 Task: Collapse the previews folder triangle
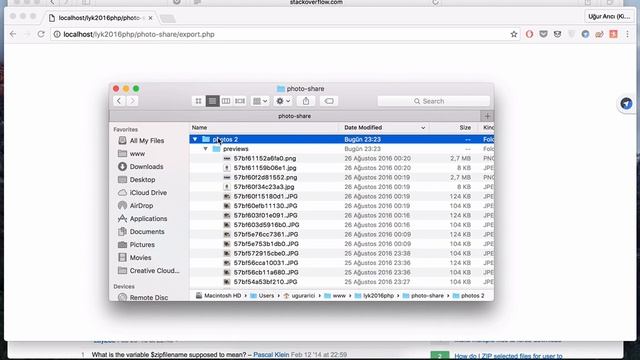point(206,149)
